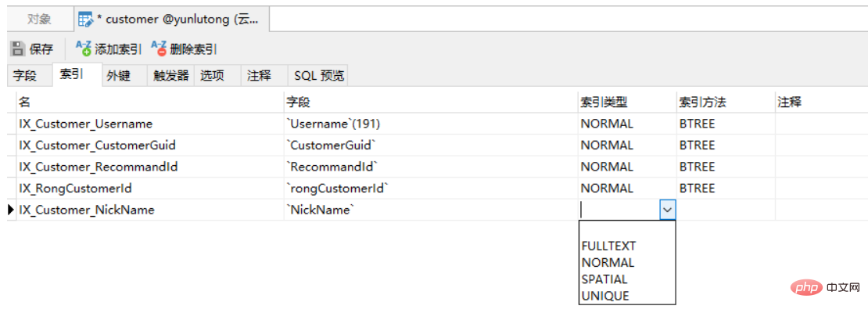Open the index type dropdown arrow

[x=668, y=210]
